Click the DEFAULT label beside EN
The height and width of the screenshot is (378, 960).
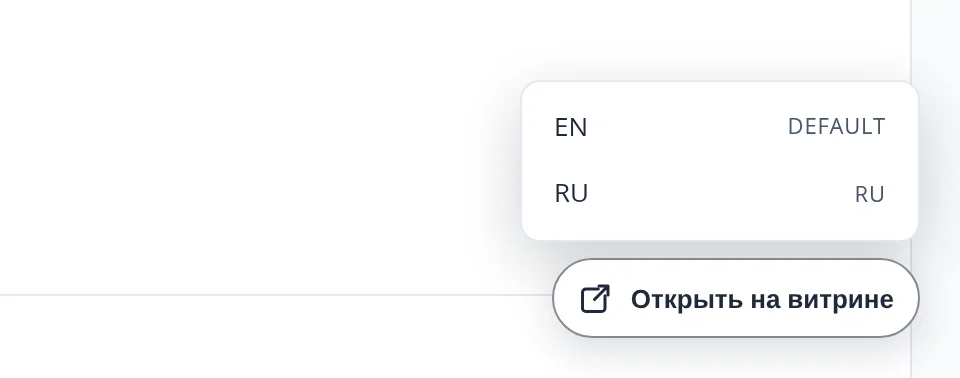point(836,127)
